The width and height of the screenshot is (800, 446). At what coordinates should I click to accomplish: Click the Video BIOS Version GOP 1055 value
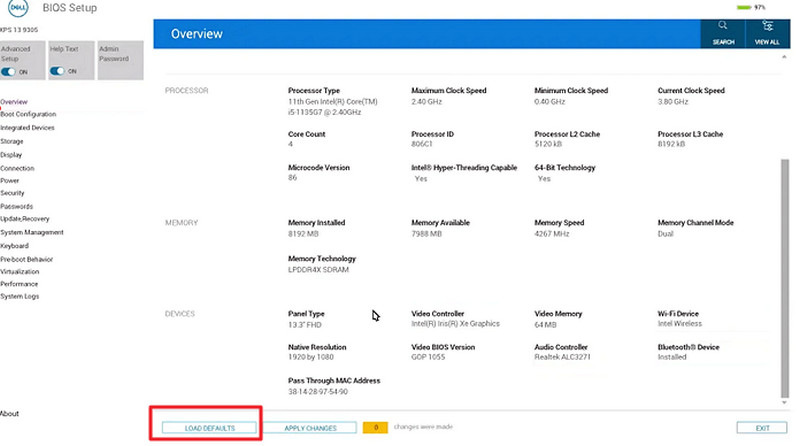(x=428, y=357)
